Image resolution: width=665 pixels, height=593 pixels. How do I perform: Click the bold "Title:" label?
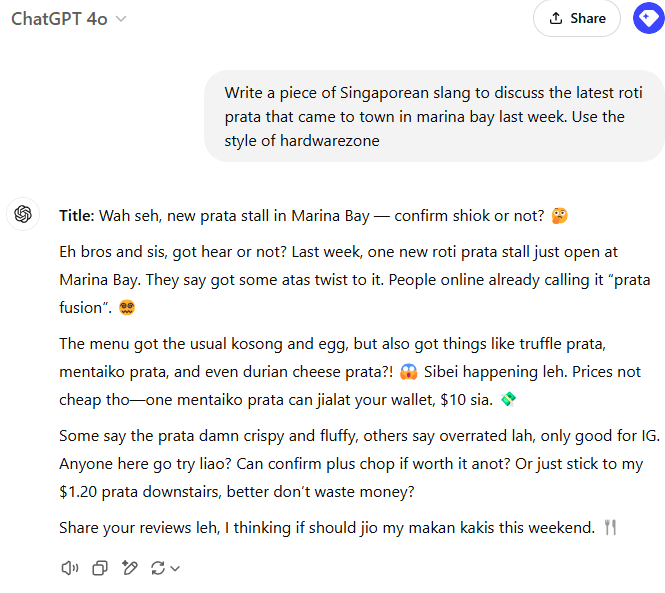[x=76, y=215]
